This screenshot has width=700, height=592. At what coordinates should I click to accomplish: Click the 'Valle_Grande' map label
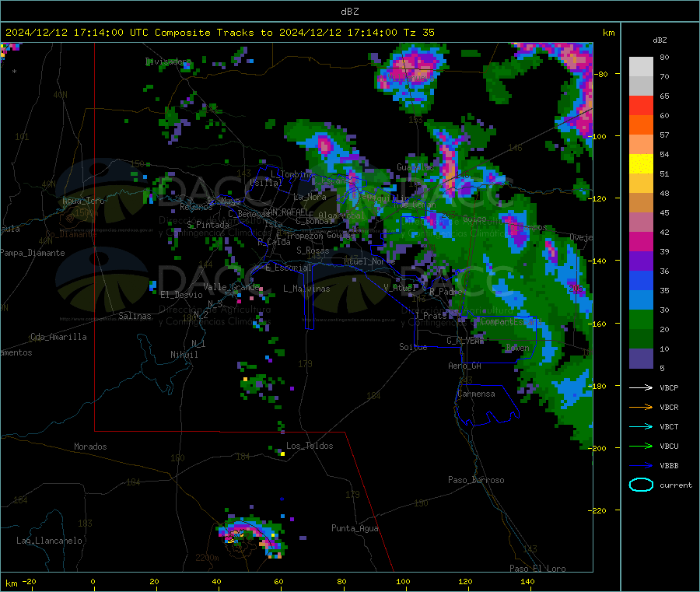(231, 287)
